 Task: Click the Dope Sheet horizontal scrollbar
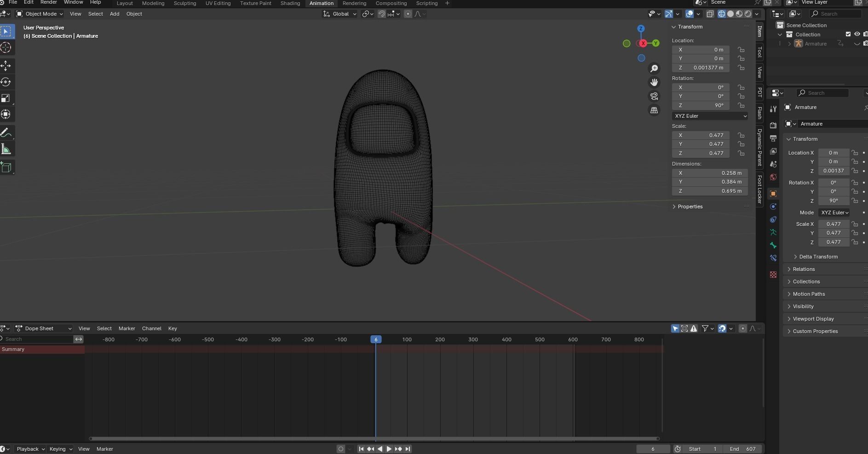click(374, 438)
